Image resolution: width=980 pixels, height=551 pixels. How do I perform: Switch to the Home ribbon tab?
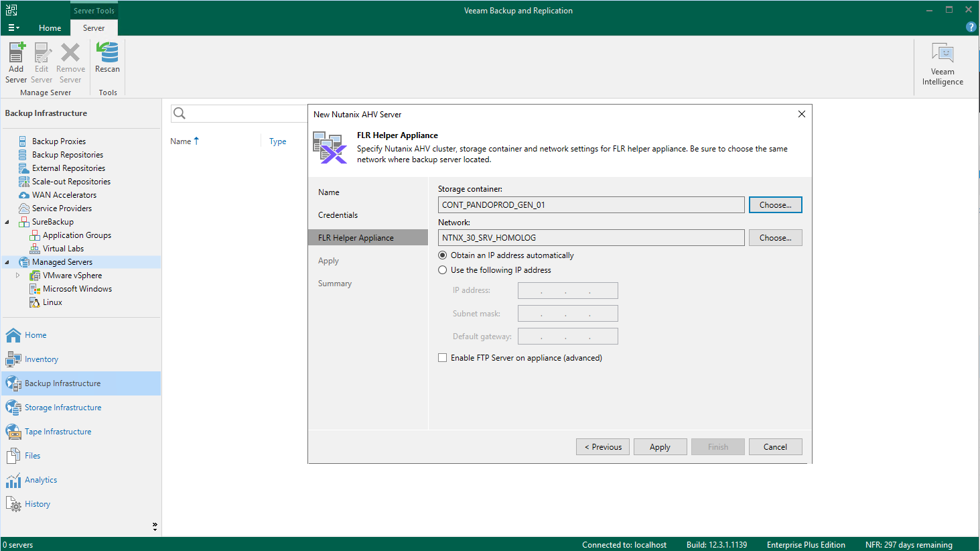click(50, 28)
